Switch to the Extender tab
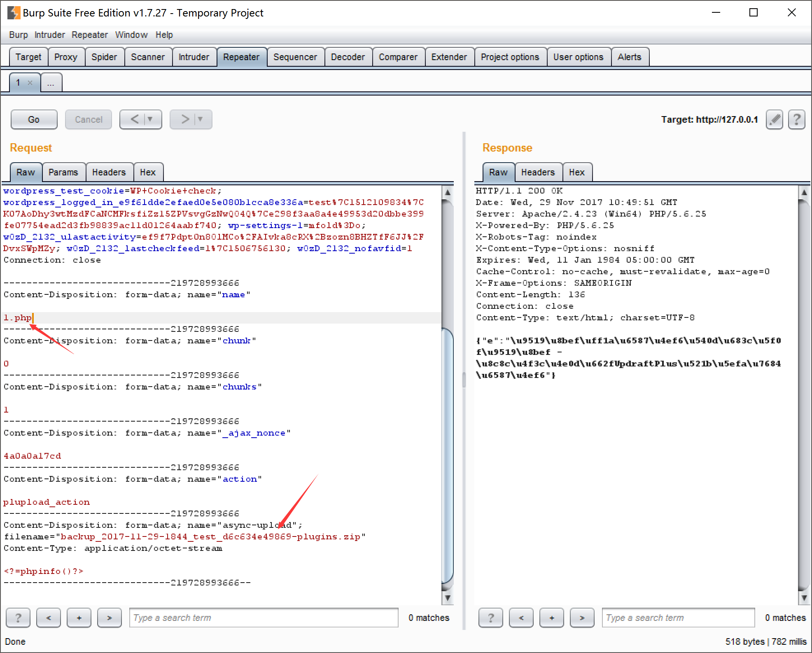The width and height of the screenshot is (812, 653). tap(449, 57)
